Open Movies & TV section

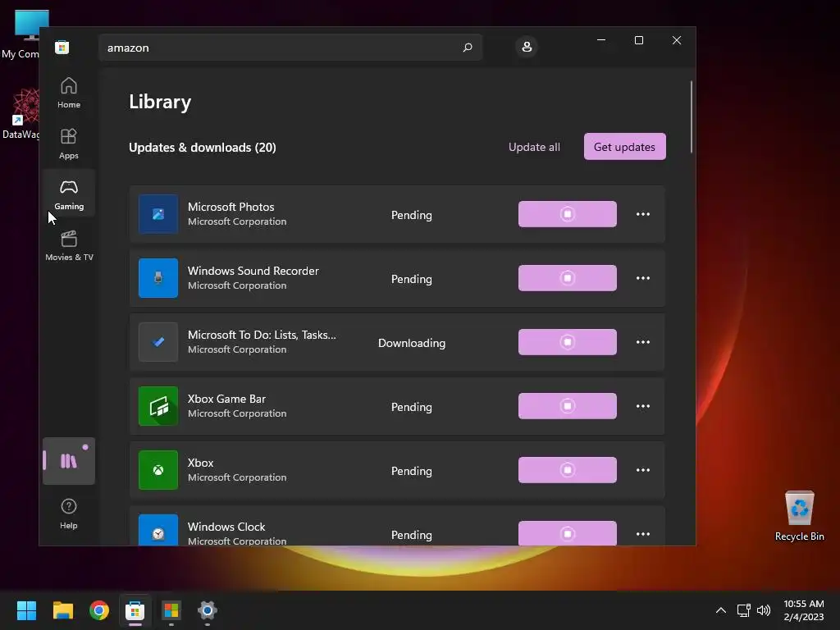click(x=69, y=245)
